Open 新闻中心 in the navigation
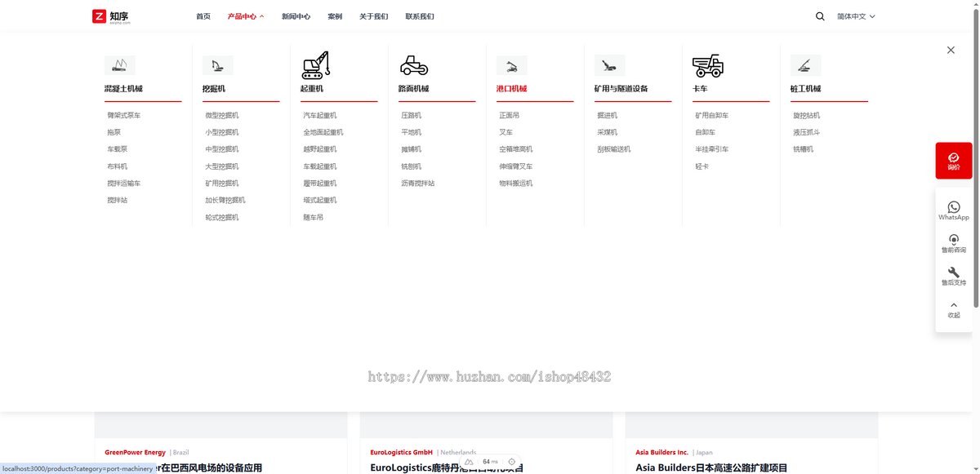 (296, 16)
